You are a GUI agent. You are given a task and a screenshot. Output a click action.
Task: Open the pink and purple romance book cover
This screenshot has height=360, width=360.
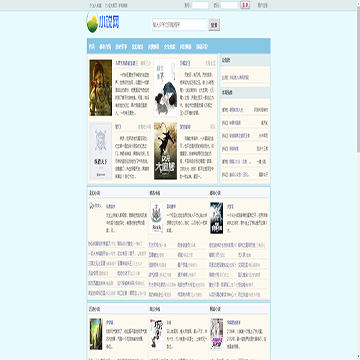217,334
